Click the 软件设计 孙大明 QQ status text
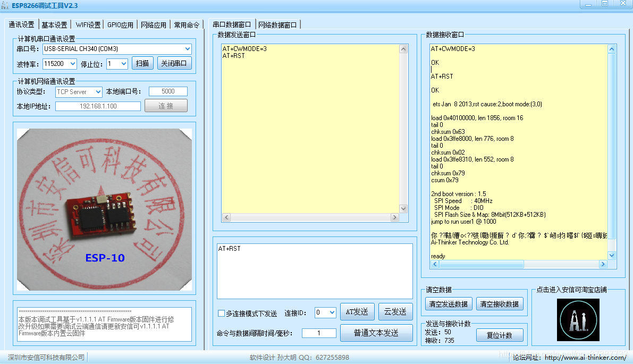The image size is (633, 364). (299, 358)
